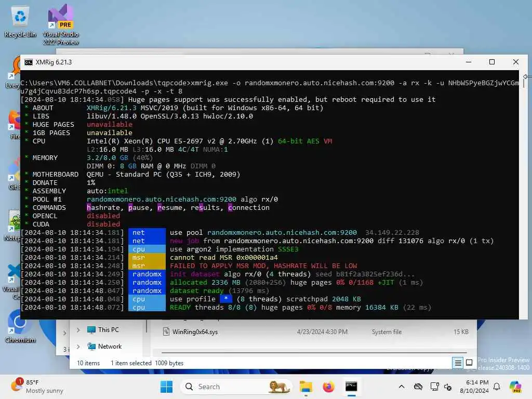The width and height of the screenshot is (532, 399).
Task: Open Visual Studio 2022 Preview desktop icon
Action: tap(61, 24)
